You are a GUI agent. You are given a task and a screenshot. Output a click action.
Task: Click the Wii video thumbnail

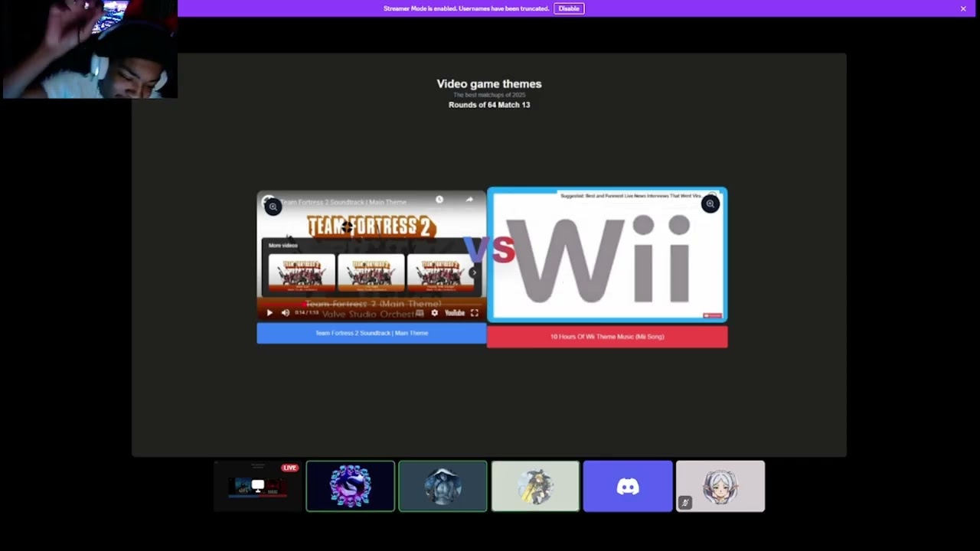pos(607,255)
